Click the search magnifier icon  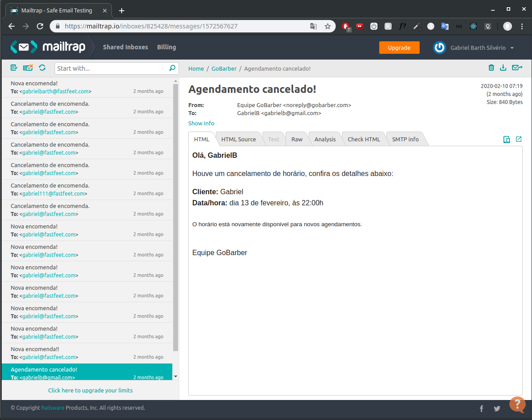click(172, 68)
